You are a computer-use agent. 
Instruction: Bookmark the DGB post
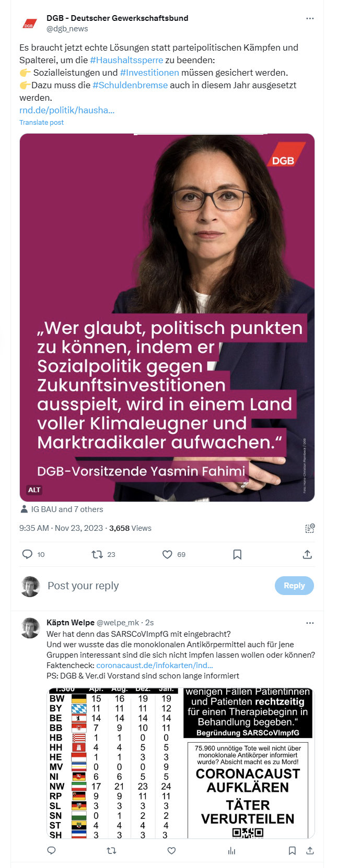[237, 554]
